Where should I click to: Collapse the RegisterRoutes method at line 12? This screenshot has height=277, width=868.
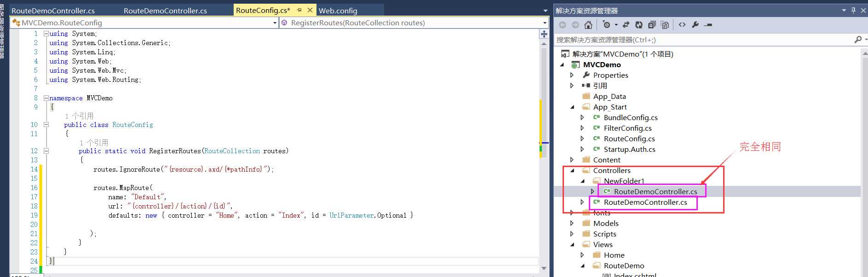[x=46, y=150]
